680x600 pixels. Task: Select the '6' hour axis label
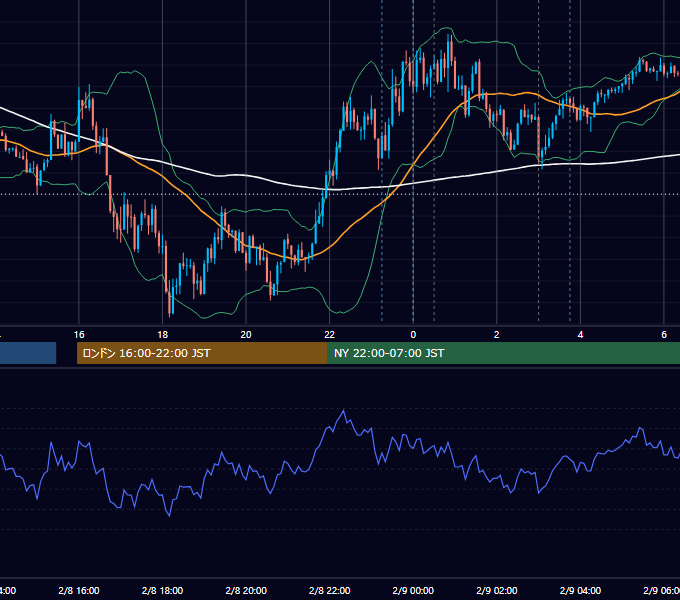[x=664, y=335]
